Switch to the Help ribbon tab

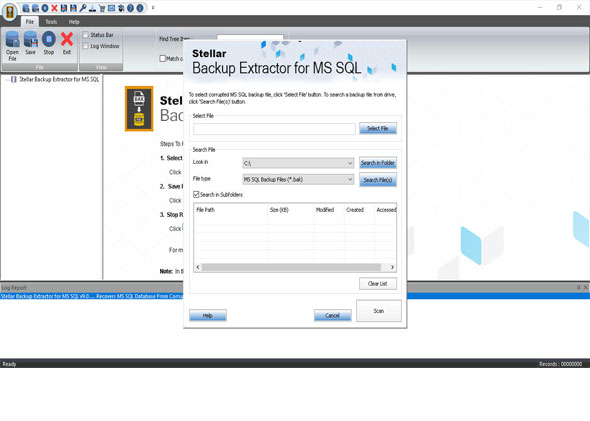coord(74,22)
